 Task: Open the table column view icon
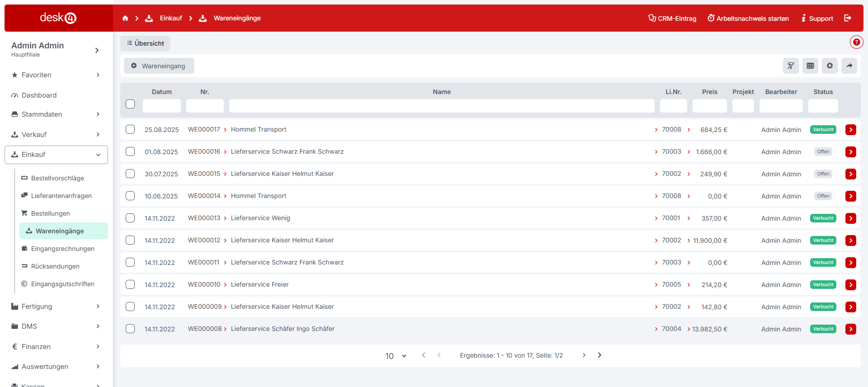click(810, 66)
